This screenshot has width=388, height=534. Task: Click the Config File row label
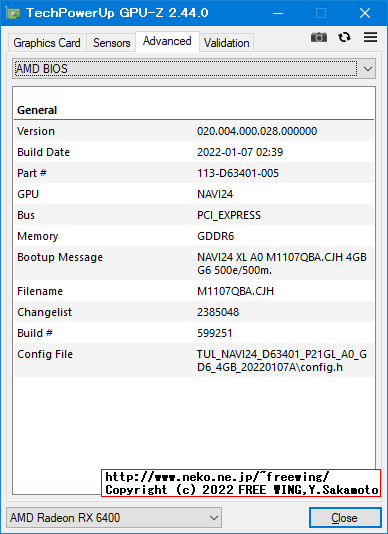tap(45, 354)
